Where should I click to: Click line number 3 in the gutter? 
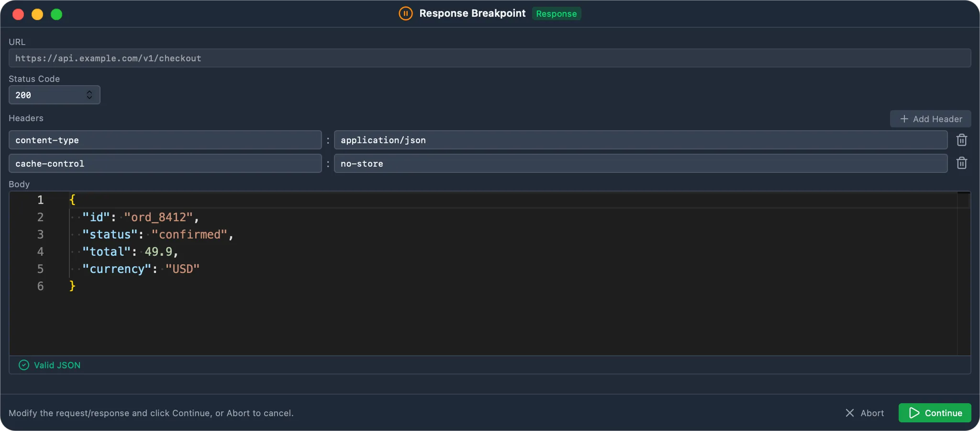point(41,235)
